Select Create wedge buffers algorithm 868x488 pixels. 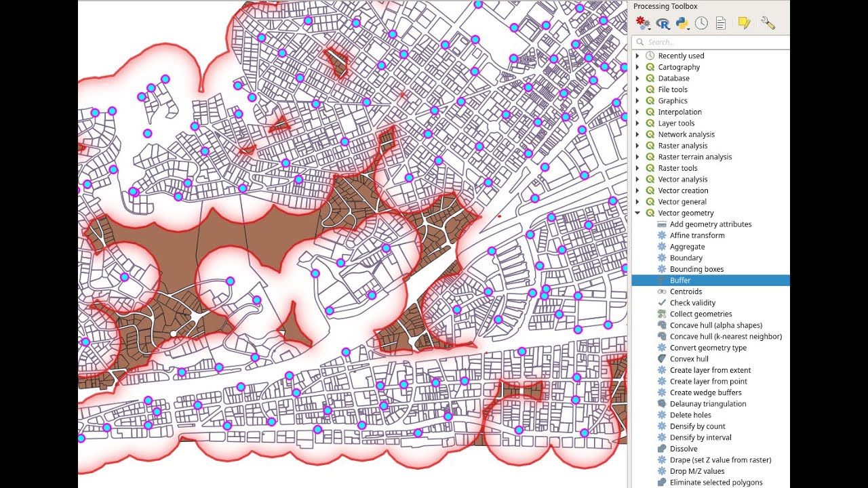coord(705,392)
